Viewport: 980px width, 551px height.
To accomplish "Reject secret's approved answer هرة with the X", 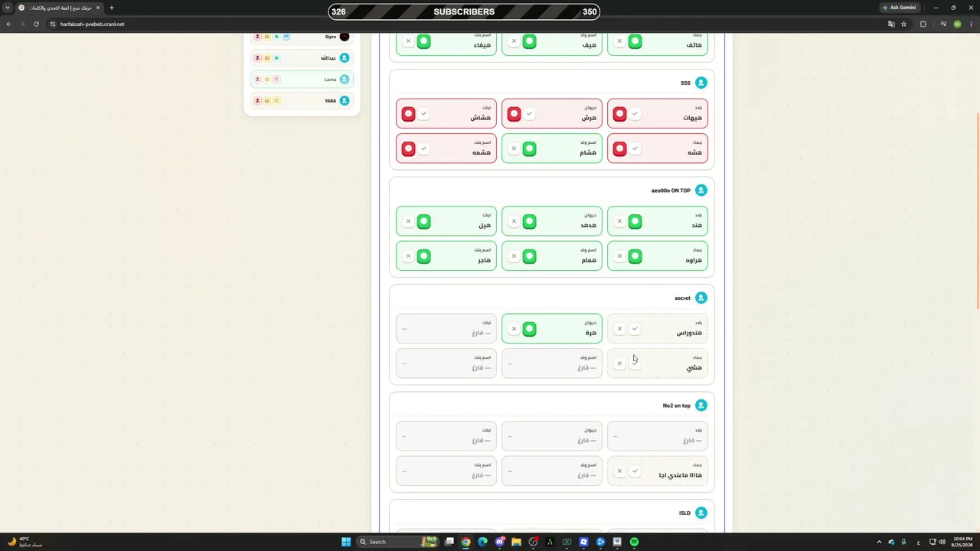I will coord(514,328).
